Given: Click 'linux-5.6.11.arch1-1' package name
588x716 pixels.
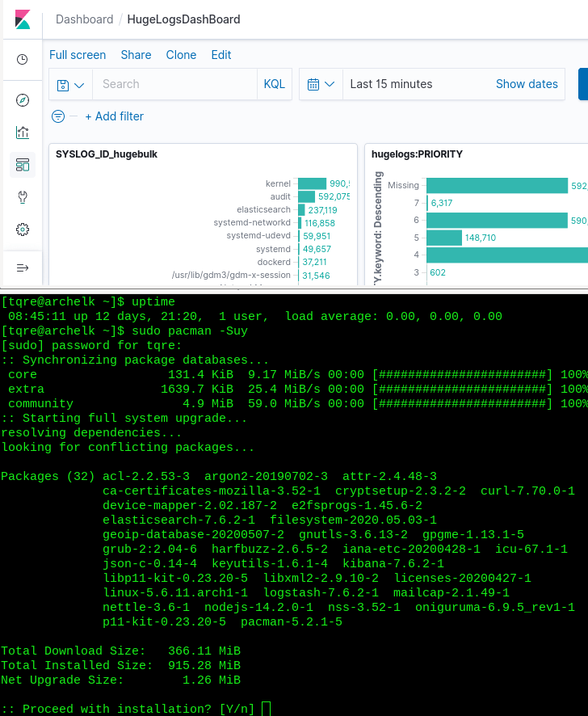Looking at the screenshot, I should click(175, 592).
